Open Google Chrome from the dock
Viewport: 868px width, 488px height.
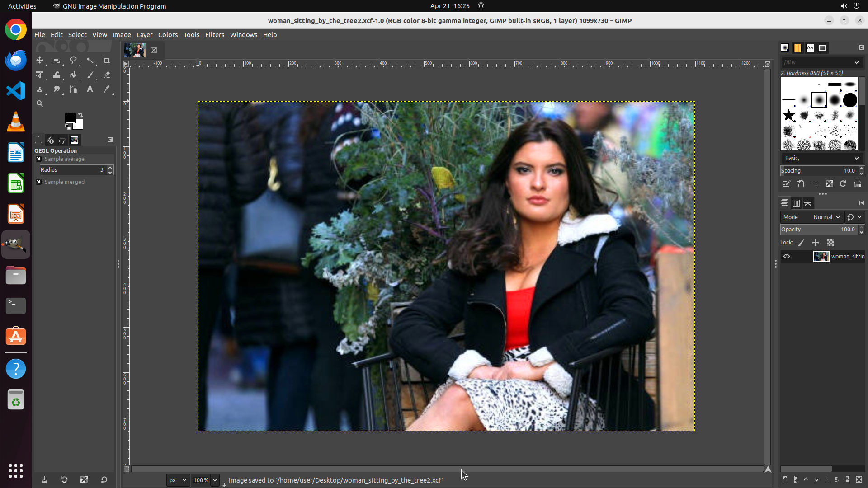16,30
